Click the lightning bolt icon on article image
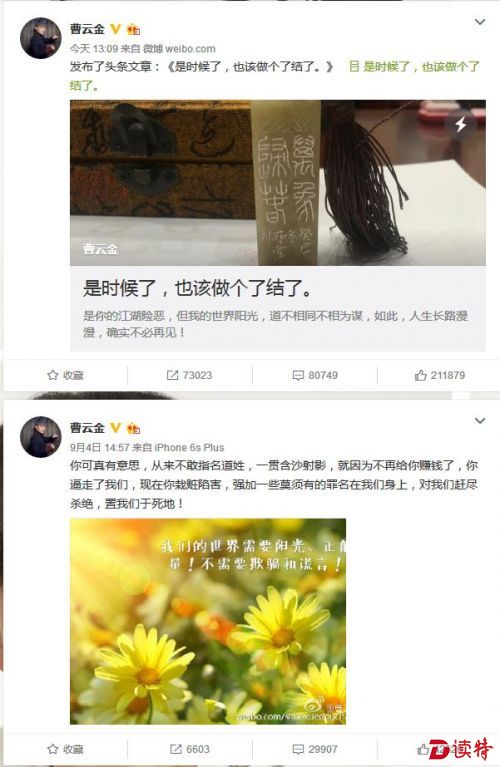Image resolution: width=500 pixels, height=767 pixels. (x=460, y=125)
